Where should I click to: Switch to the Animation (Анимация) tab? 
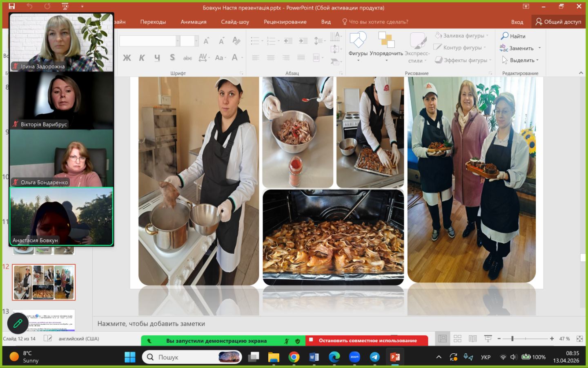pos(193,22)
